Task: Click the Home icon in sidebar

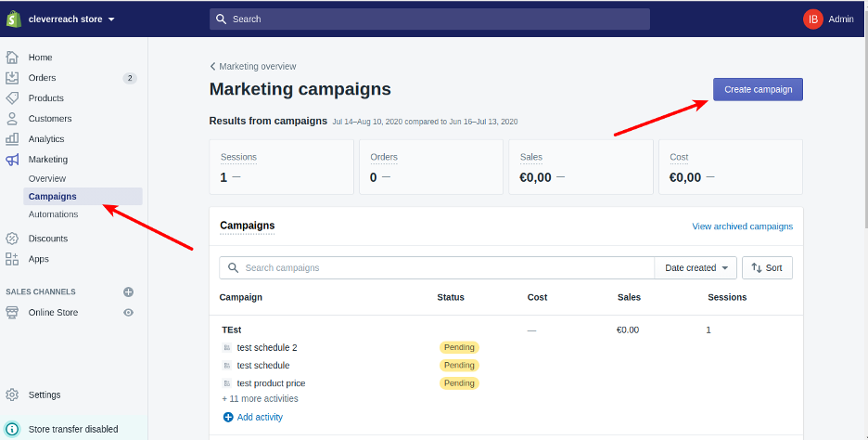Action: (12, 58)
